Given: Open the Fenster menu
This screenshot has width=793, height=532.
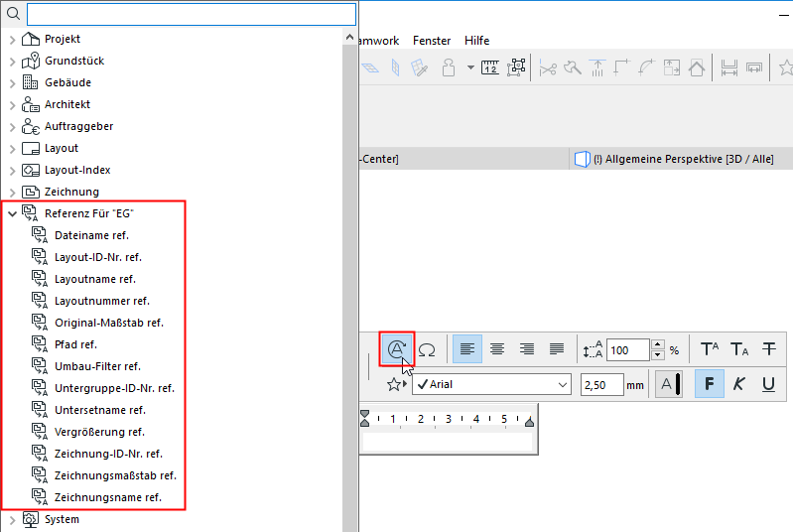Looking at the screenshot, I should (432, 41).
